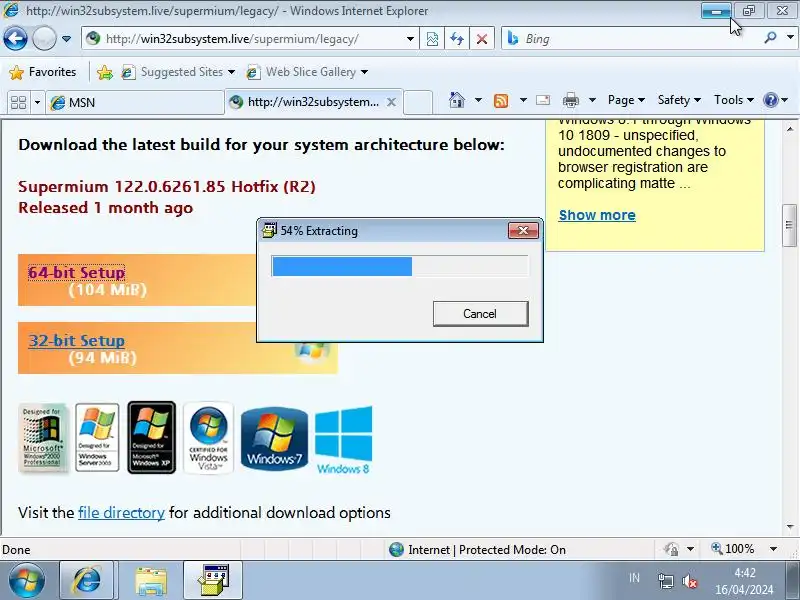Screen dimensions: 800x600
Task: Open the file directory link
Action: [x=121, y=512]
